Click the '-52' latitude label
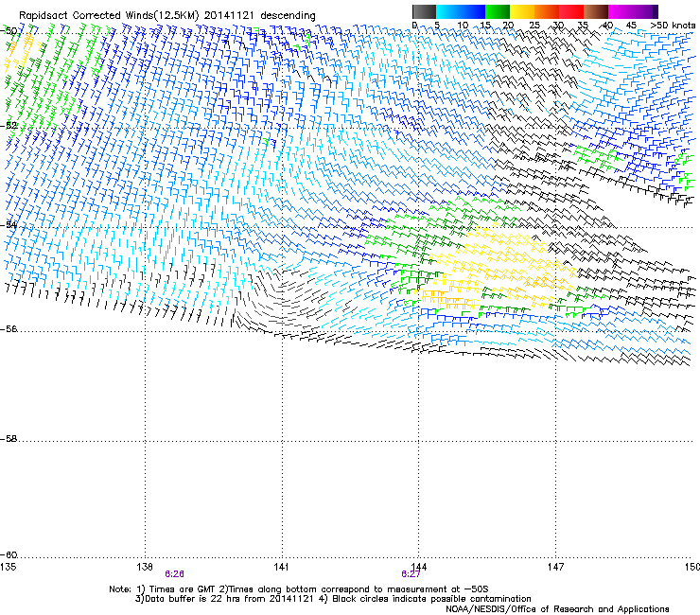The width and height of the screenshot is (700, 615). pos(9,126)
